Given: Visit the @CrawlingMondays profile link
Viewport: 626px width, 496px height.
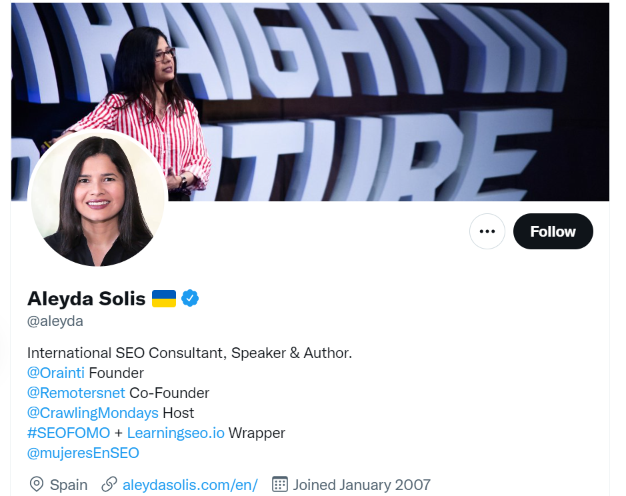Looking at the screenshot, I should (93, 413).
